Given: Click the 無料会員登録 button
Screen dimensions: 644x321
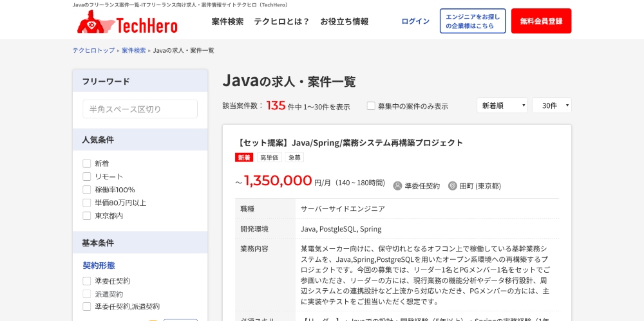Looking at the screenshot, I should (x=542, y=21).
